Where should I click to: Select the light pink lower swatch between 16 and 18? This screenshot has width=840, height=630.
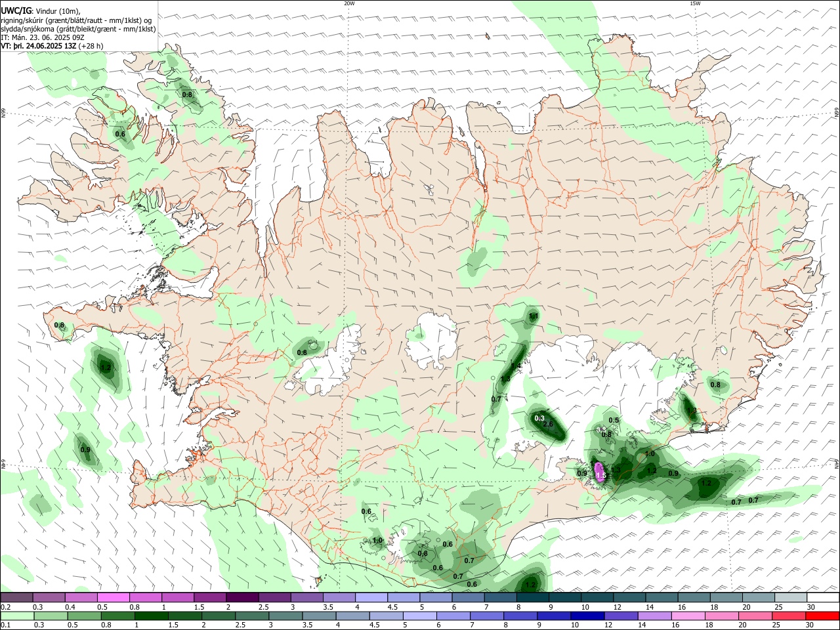tap(688, 616)
